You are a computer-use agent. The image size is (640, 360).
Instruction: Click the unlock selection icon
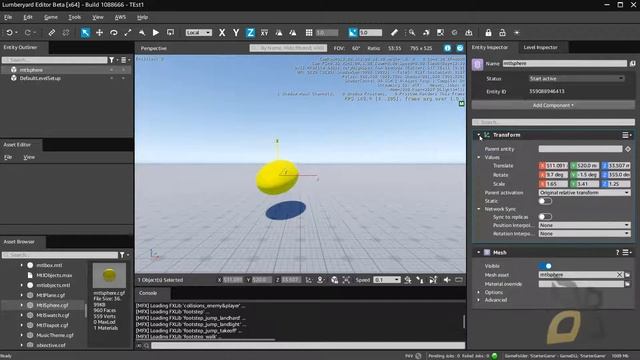[x=502, y=33]
